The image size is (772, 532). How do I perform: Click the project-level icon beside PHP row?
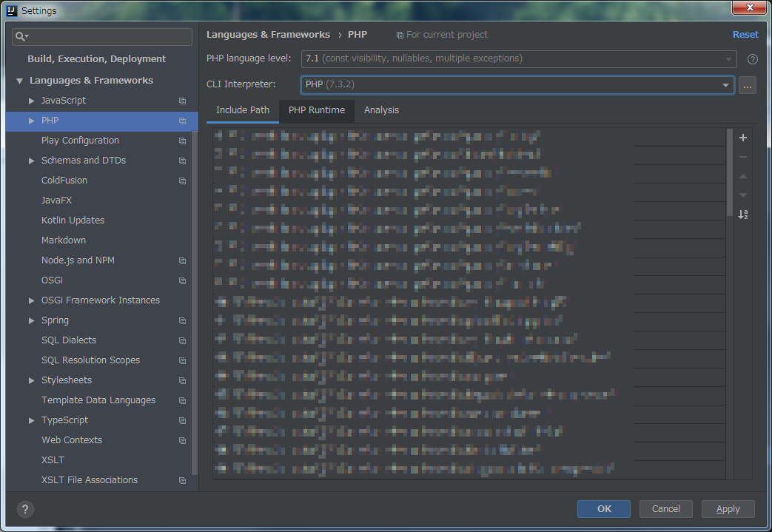pyautogui.click(x=182, y=121)
